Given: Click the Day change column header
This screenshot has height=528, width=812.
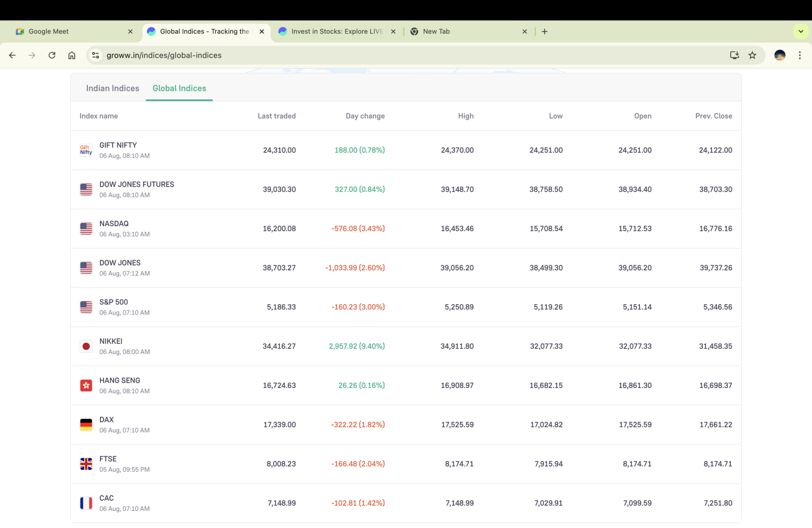Looking at the screenshot, I should pyautogui.click(x=365, y=116).
